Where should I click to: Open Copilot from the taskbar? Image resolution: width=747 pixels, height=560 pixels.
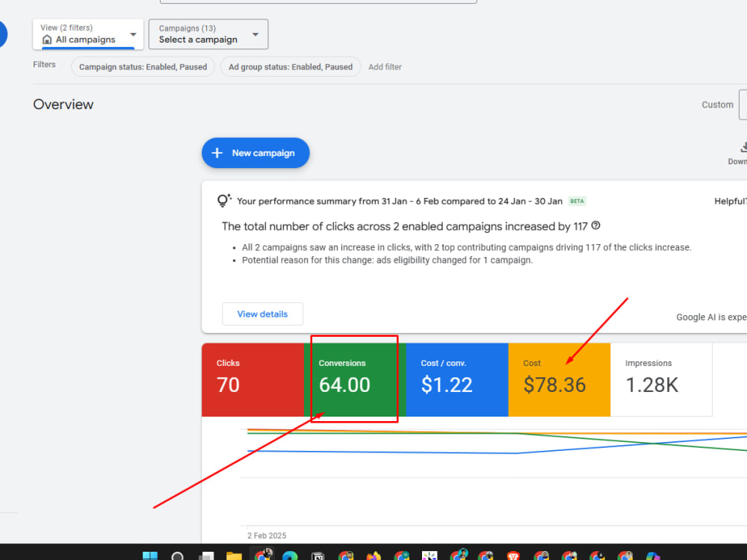point(653,556)
